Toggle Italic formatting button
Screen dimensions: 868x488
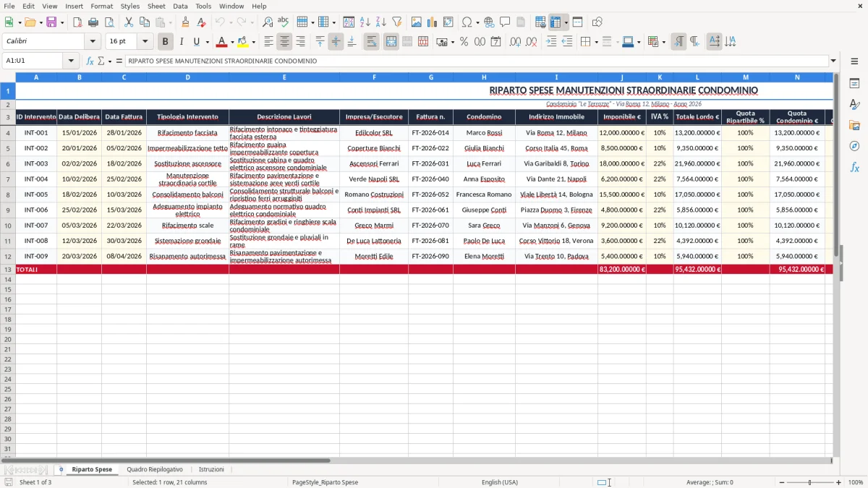181,42
